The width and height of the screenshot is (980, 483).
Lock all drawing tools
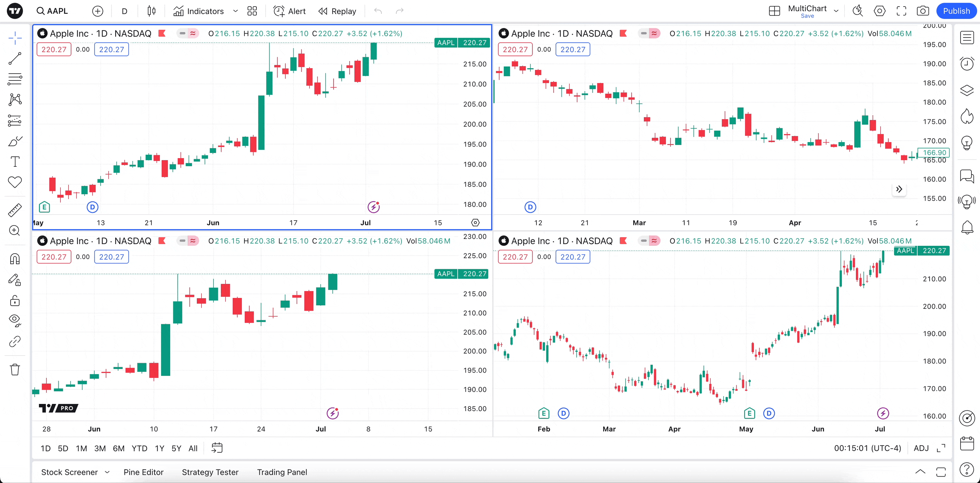(15, 301)
